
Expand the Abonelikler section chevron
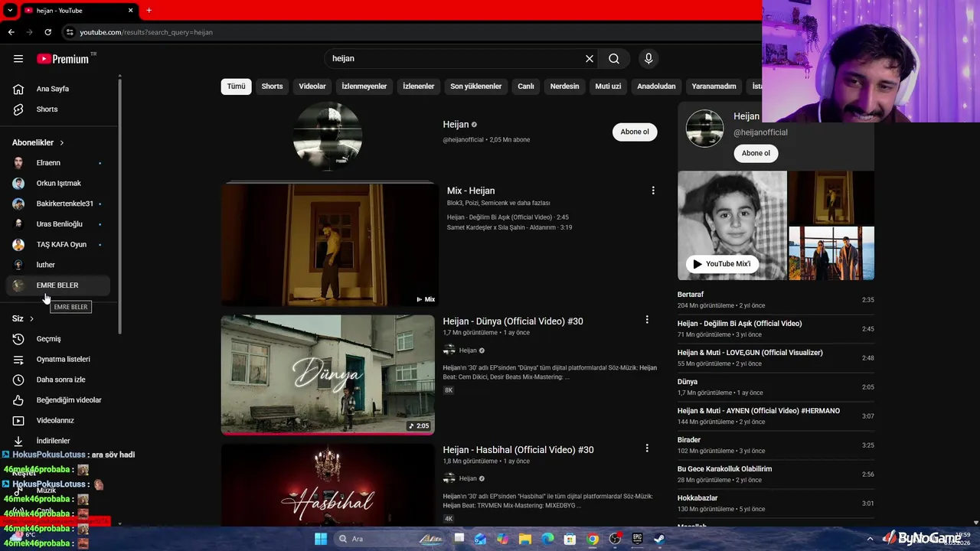[x=62, y=143]
